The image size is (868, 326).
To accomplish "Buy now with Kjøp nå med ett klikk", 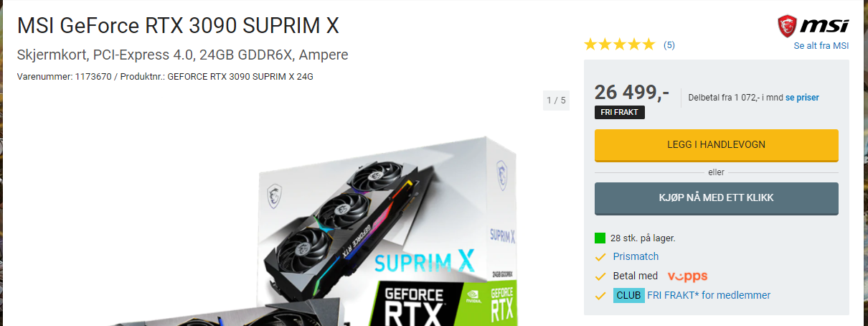I will click(x=717, y=198).
